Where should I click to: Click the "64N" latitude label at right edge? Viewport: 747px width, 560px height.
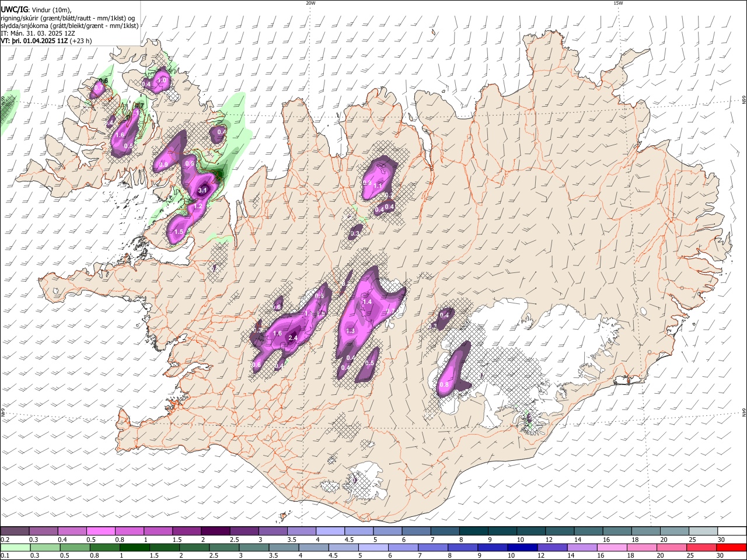coord(744,412)
